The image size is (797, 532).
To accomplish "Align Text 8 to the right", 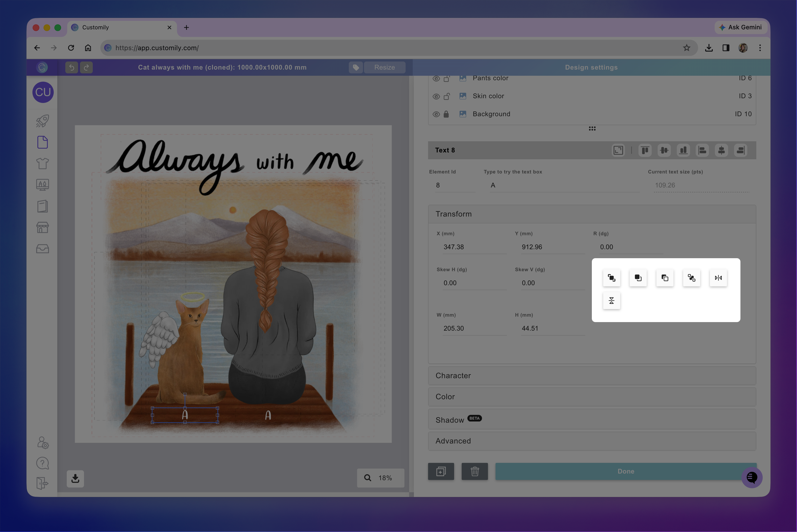I will (x=740, y=150).
